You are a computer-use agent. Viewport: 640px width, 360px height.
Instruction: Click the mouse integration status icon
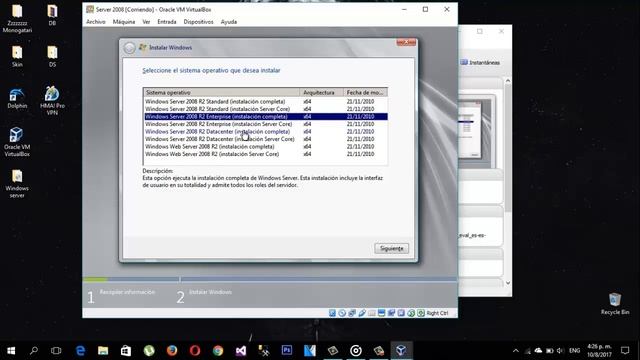coord(411,313)
